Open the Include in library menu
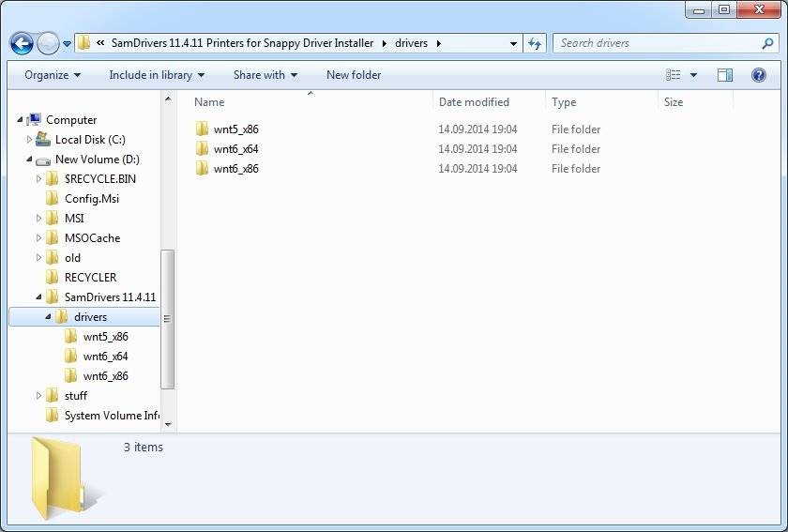788x532 pixels. [157, 75]
